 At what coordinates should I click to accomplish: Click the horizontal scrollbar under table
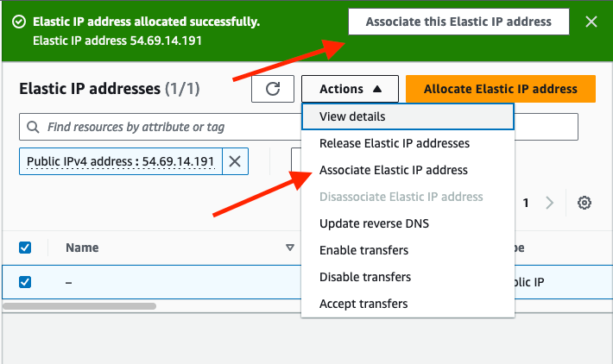tap(79, 306)
